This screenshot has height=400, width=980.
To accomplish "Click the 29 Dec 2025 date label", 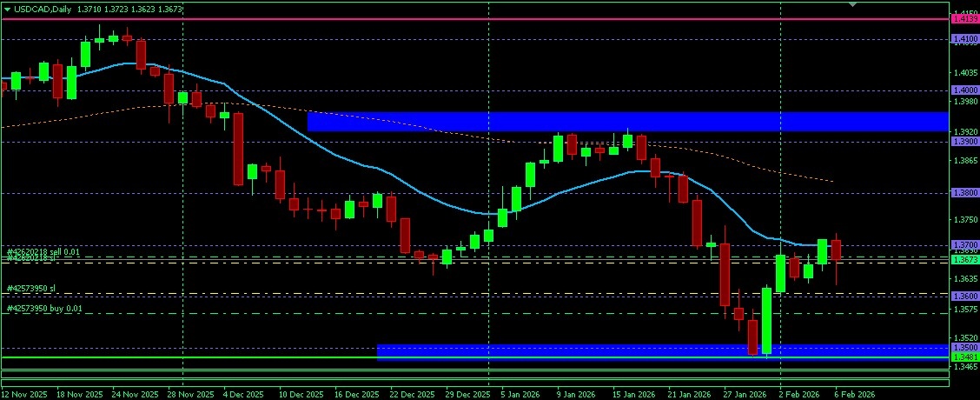I will [467, 395].
